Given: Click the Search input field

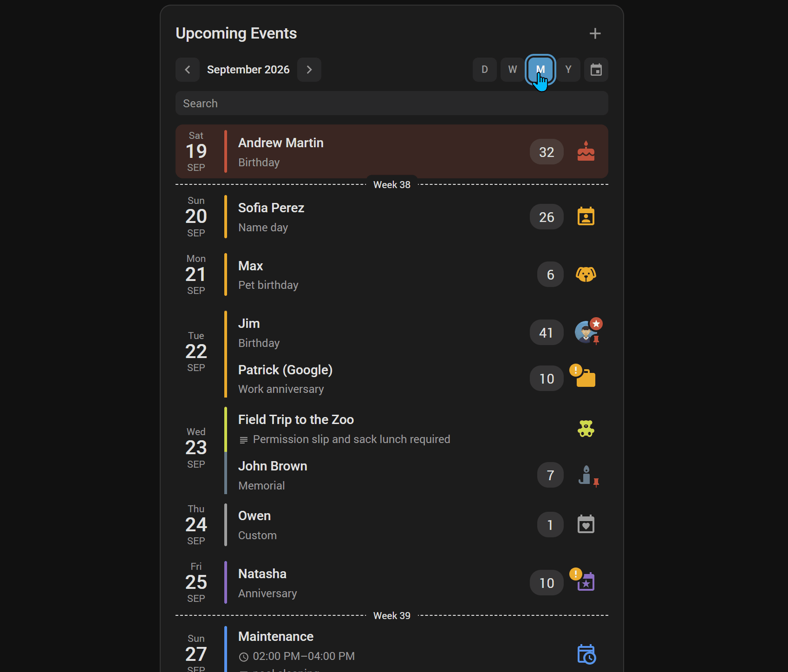Looking at the screenshot, I should click(392, 103).
